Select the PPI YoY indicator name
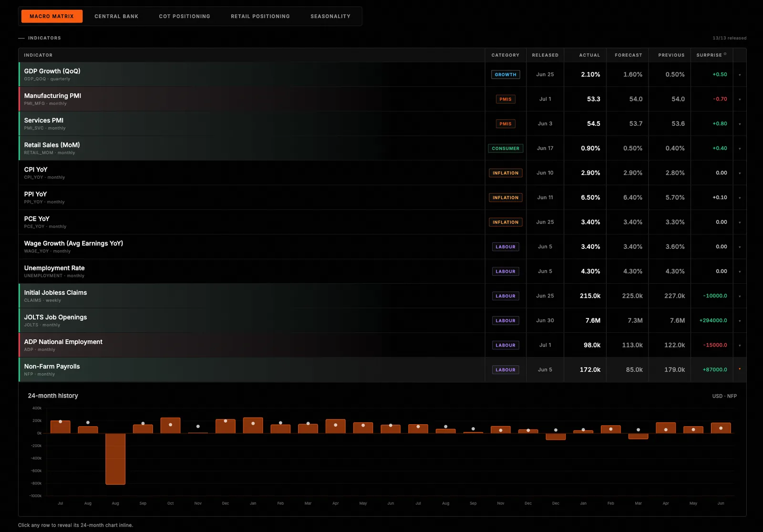 35,194
